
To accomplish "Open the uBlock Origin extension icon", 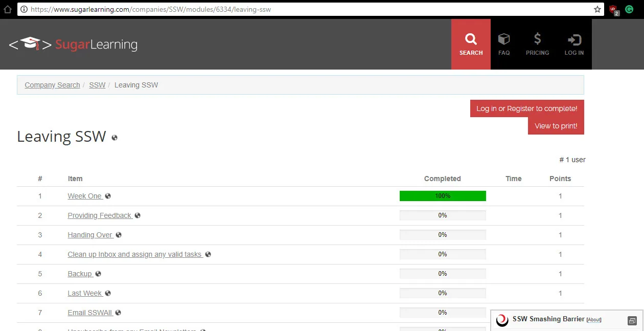I will pyautogui.click(x=614, y=9).
